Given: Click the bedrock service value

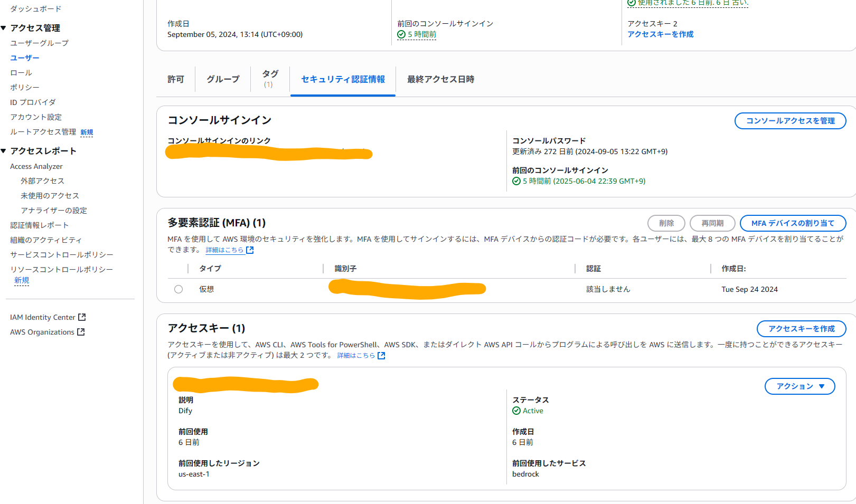Looking at the screenshot, I should tap(525, 474).
